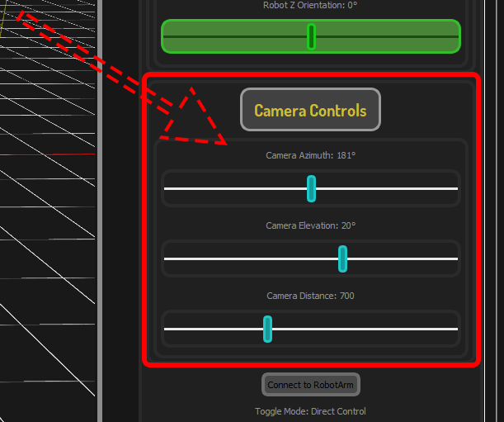Click the Camera Azimuth: 181° label

[x=310, y=155]
